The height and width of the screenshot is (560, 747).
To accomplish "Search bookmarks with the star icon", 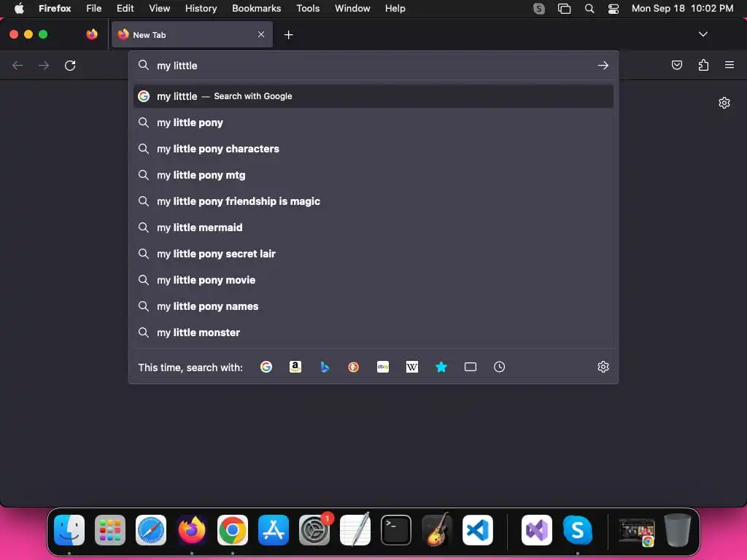I will [x=441, y=367].
